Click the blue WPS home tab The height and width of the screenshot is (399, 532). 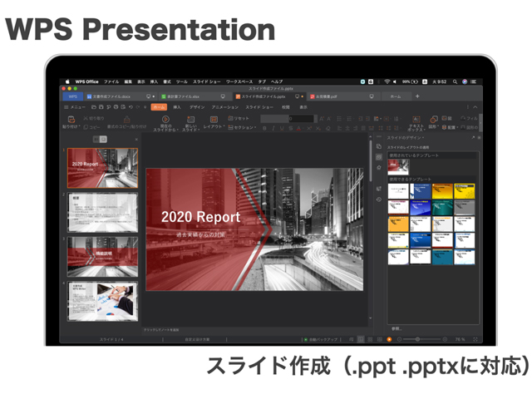pyautogui.click(x=73, y=96)
